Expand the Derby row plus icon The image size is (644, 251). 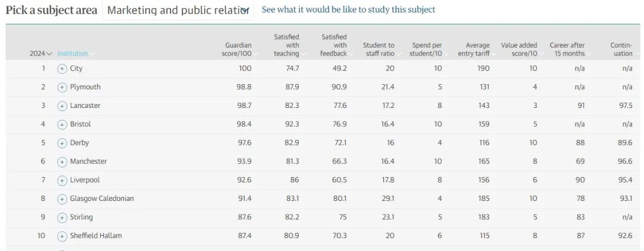pyautogui.click(x=62, y=143)
